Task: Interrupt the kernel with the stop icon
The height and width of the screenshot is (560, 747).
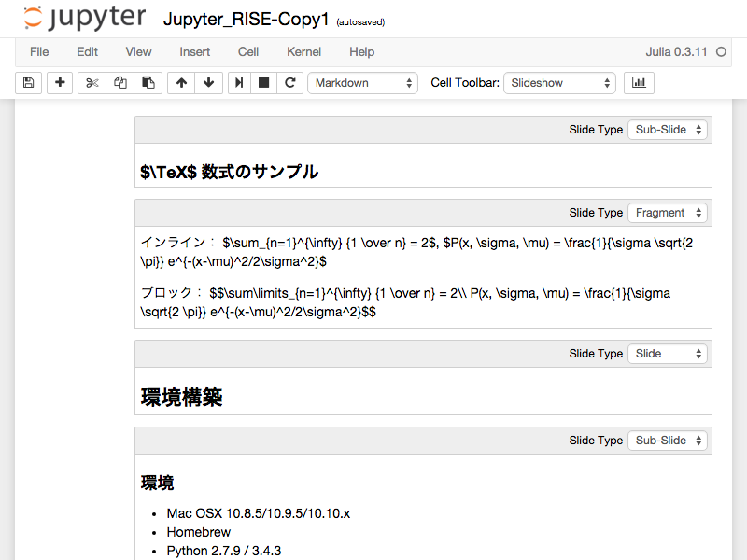Action: tap(263, 83)
